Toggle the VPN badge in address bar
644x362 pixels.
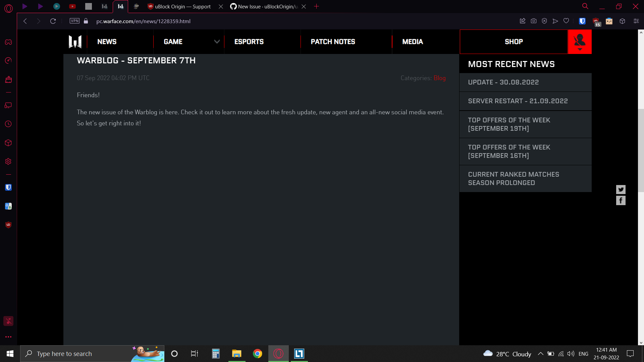74,21
